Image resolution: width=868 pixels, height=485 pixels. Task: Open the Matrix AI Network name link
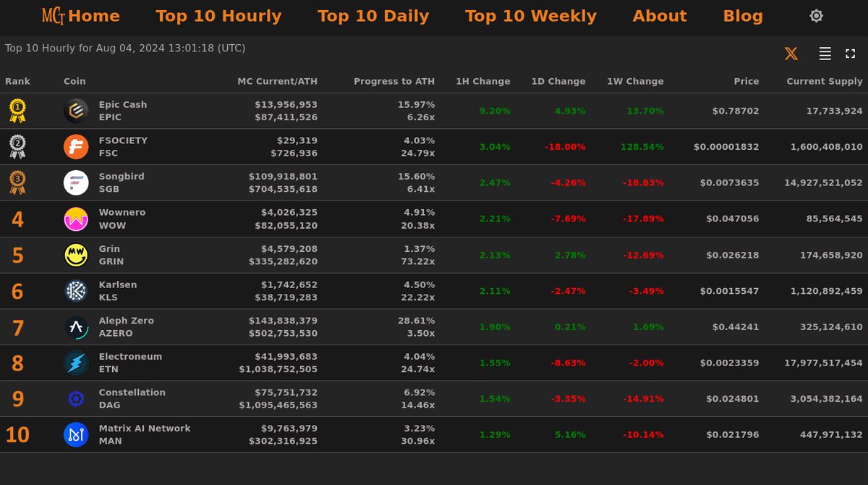click(x=145, y=428)
